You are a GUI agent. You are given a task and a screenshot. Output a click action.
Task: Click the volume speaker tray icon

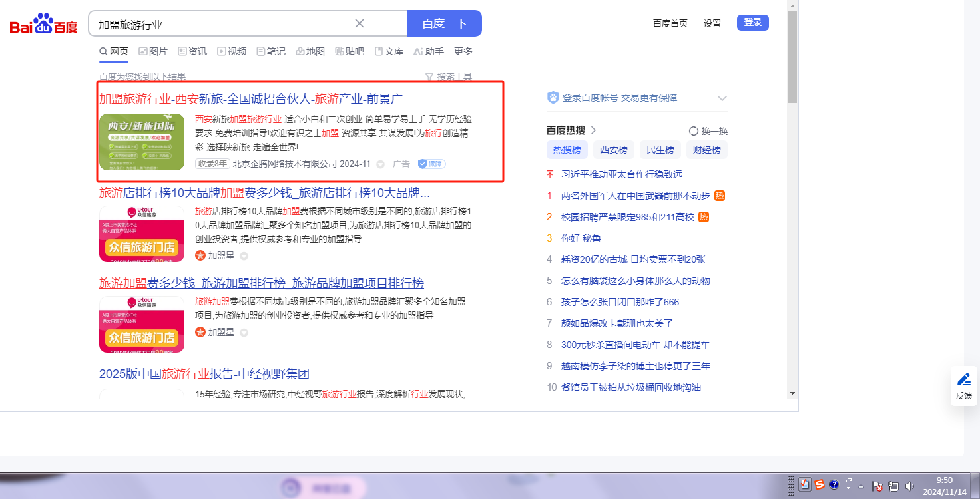(909, 486)
